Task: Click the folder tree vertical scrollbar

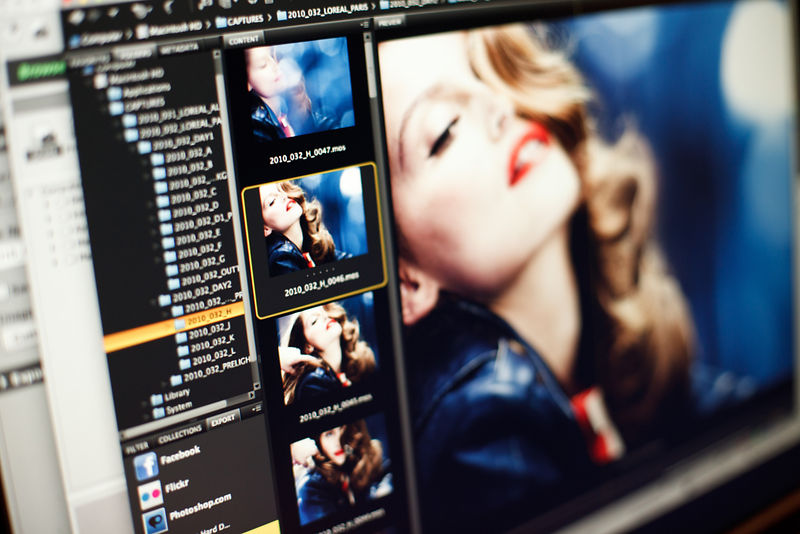Action: [x=237, y=219]
